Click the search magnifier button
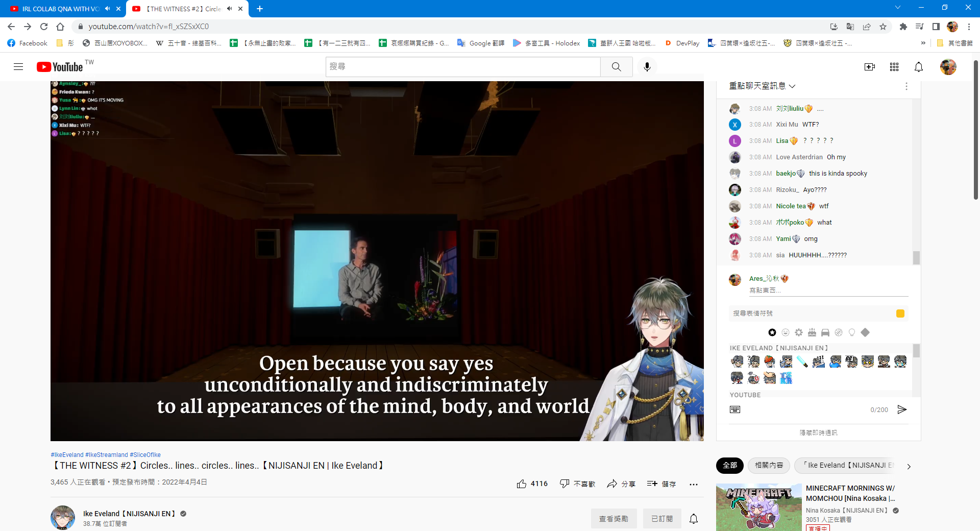 617,67
